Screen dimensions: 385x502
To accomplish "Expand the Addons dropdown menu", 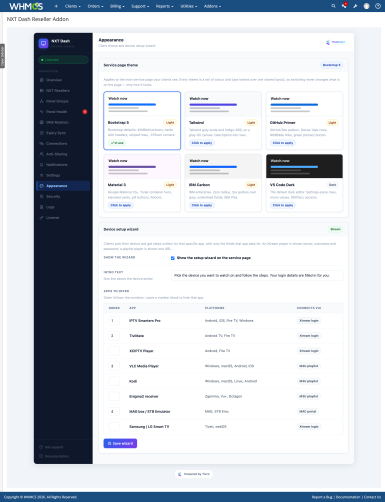I will tap(212, 6).
